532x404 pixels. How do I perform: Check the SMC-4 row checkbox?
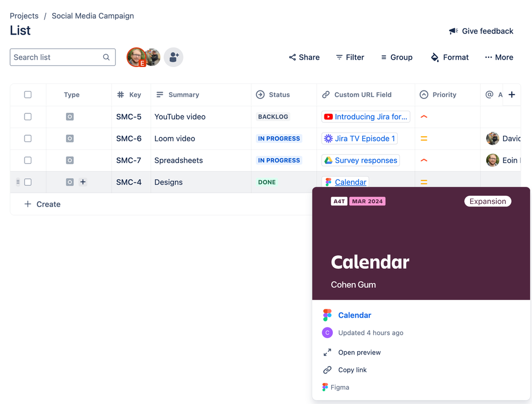pyautogui.click(x=28, y=182)
